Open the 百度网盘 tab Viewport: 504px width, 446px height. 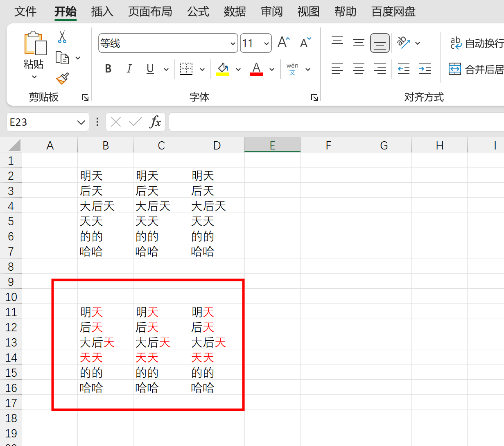[x=393, y=11]
